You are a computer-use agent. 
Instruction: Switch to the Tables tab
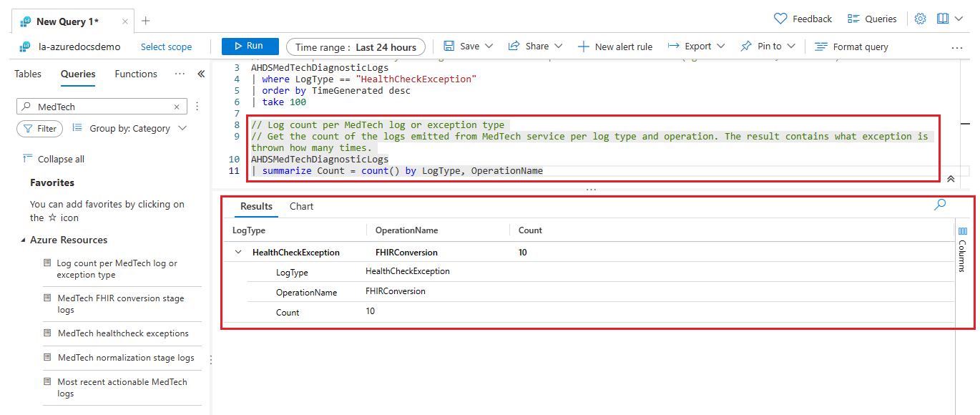[28, 74]
